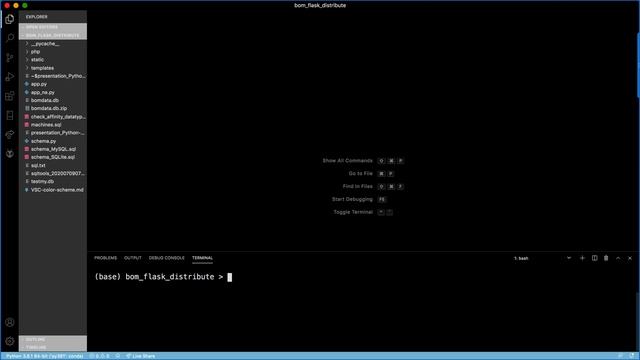Click the Show All Commands hint
The width and height of the screenshot is (640, 360).
(362, 161)
